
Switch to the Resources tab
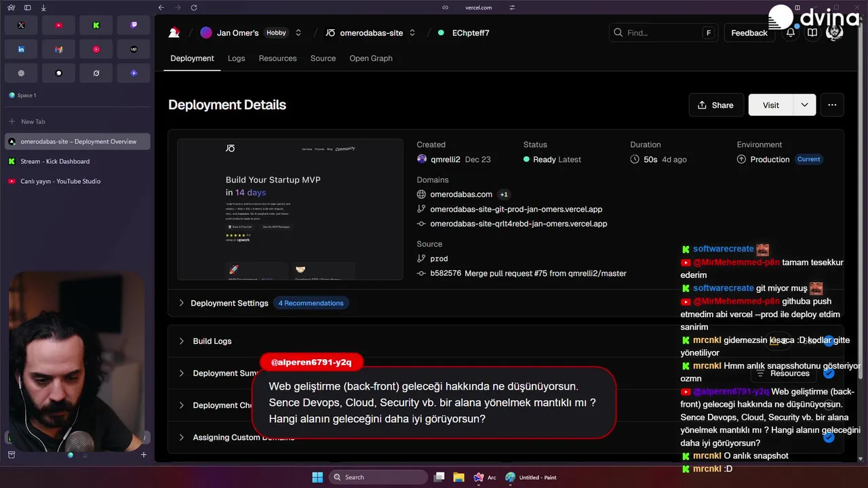coord(278,58)
